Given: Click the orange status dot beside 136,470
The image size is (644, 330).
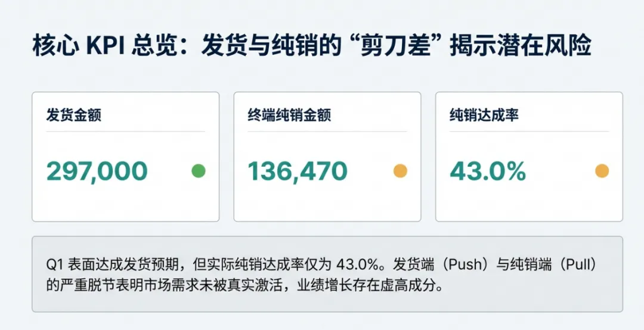Looking at the screenshot, I should (400, 171).
